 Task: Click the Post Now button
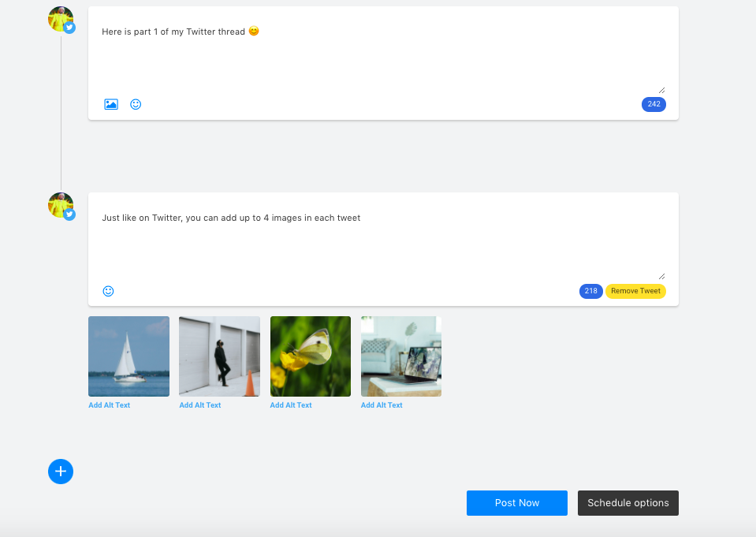516,502
